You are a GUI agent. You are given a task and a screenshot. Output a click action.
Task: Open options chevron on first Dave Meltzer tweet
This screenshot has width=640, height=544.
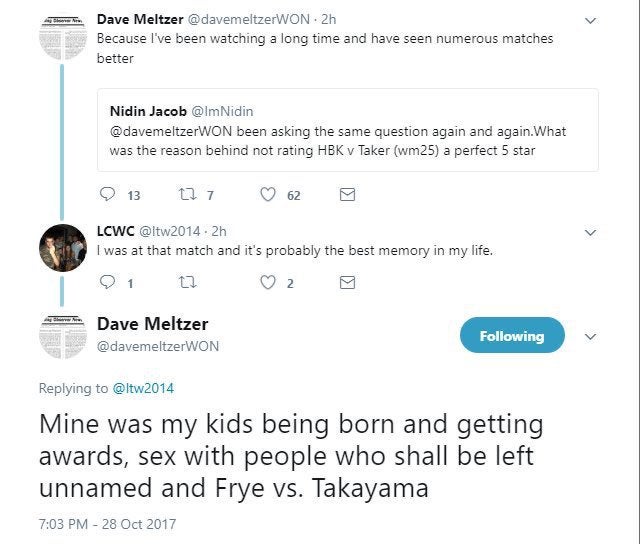coord(591,19)
